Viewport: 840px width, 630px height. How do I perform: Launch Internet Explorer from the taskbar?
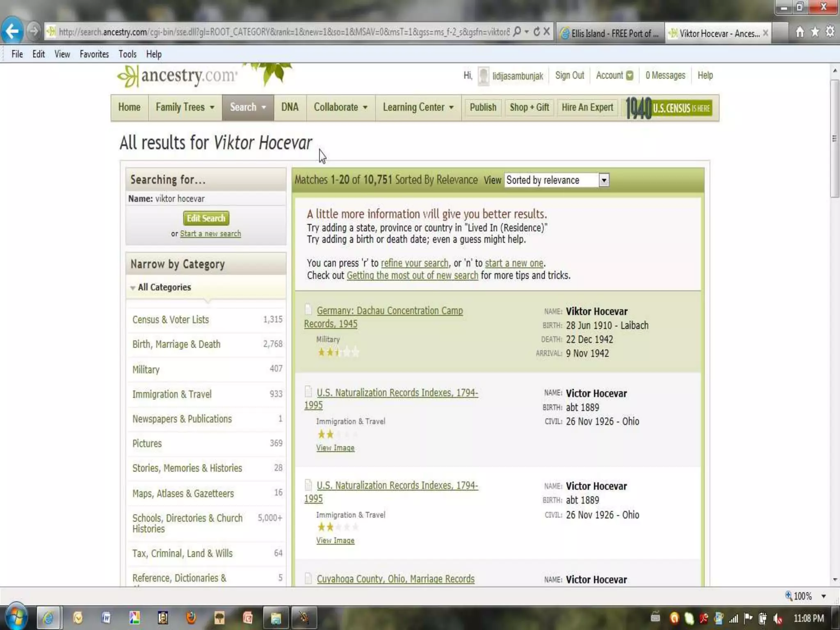click(x=48, y=617)
